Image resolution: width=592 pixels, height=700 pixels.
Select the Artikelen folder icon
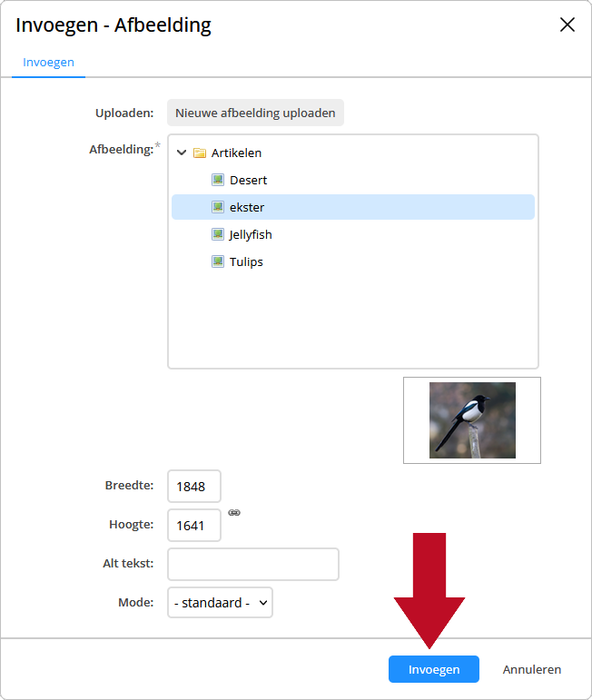[200, 153]
